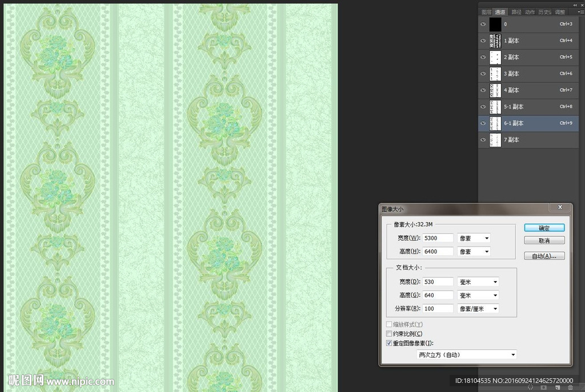Select channel name 5-1 副本

coord(514,107)
